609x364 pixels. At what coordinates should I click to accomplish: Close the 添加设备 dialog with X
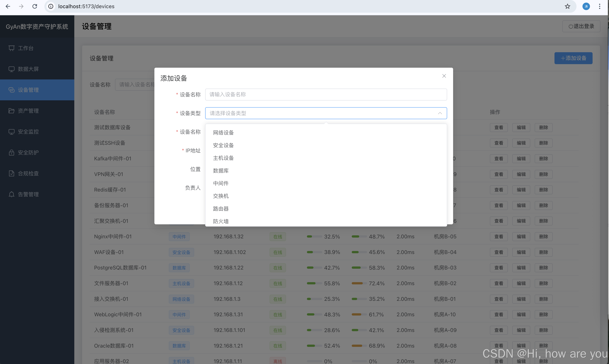[x=444, y=76]
